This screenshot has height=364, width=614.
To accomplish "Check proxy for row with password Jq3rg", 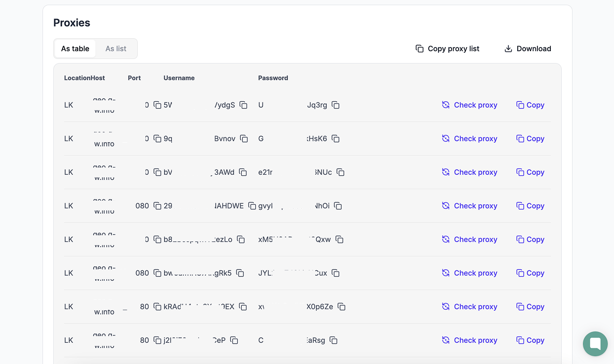I will [470, 105].
